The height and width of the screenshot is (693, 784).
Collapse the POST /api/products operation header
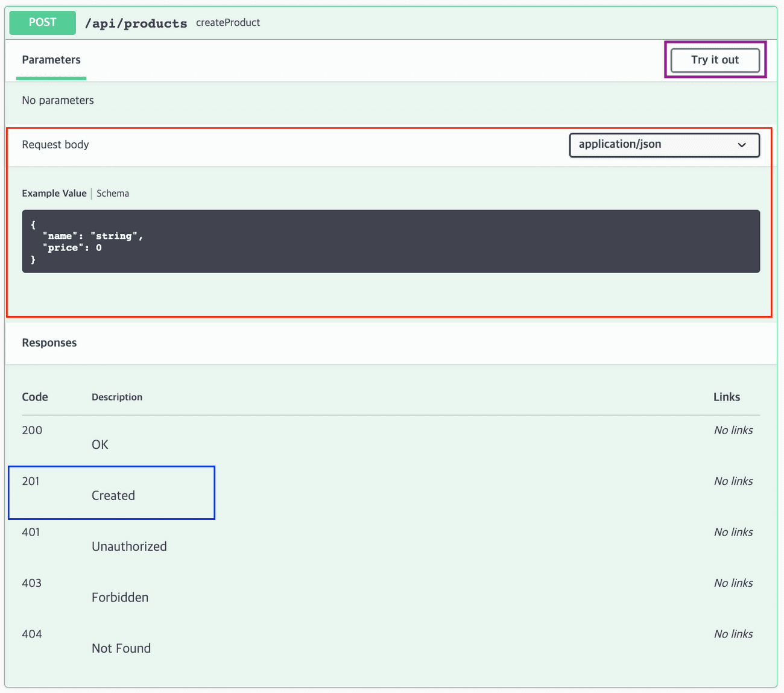pyautogui.click(x=391, y=23)
